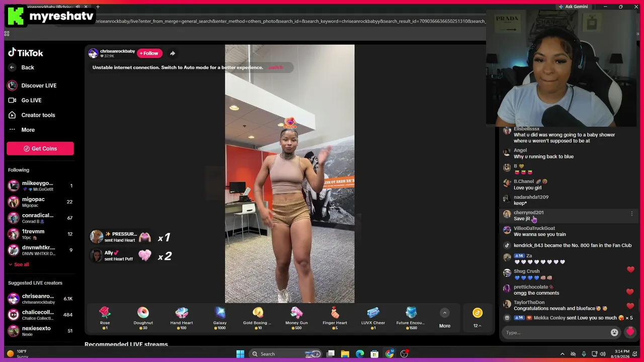Send the Future Encounter gift
The height and width of the screenshot is (362, 644).
[x=411, y=318]
